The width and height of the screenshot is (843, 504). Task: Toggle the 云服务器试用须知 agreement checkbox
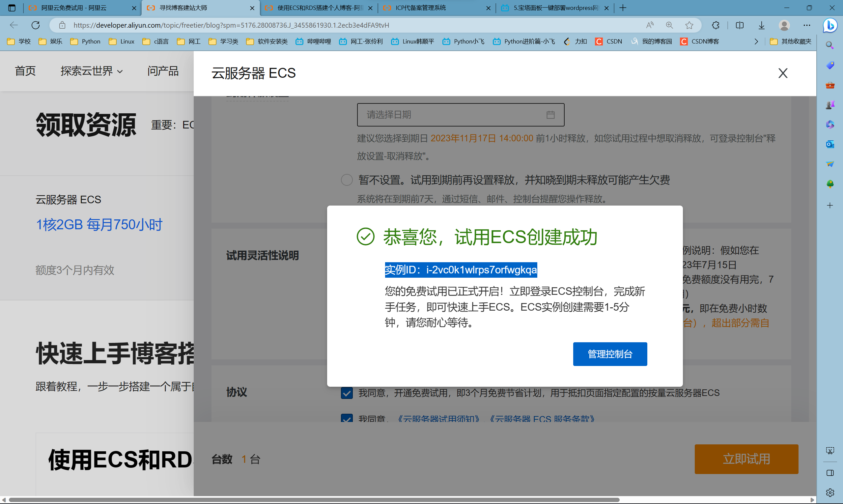coord(347,418)
